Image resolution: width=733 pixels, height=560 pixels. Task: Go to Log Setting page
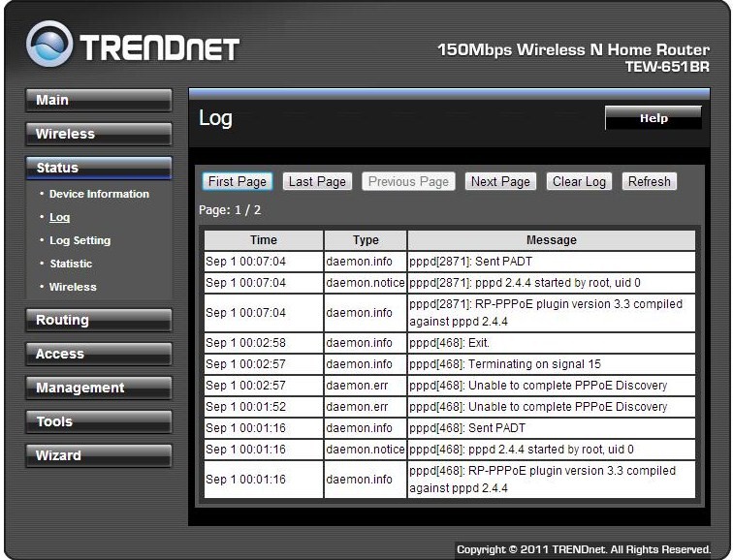tap(80, 240)
